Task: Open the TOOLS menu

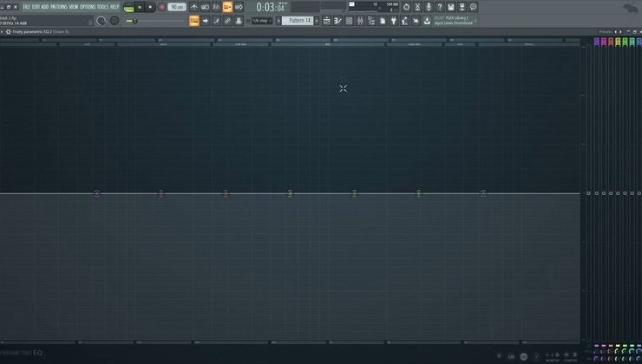Action: 102,7
